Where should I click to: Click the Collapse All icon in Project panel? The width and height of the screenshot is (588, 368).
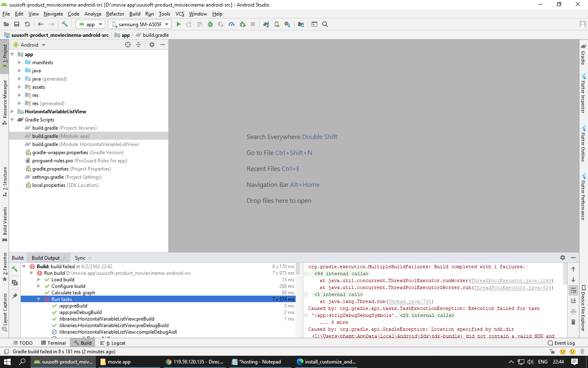(138, 45)
